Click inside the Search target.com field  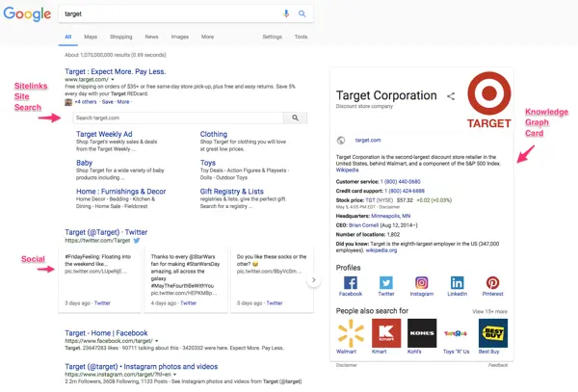coord(178,118)
